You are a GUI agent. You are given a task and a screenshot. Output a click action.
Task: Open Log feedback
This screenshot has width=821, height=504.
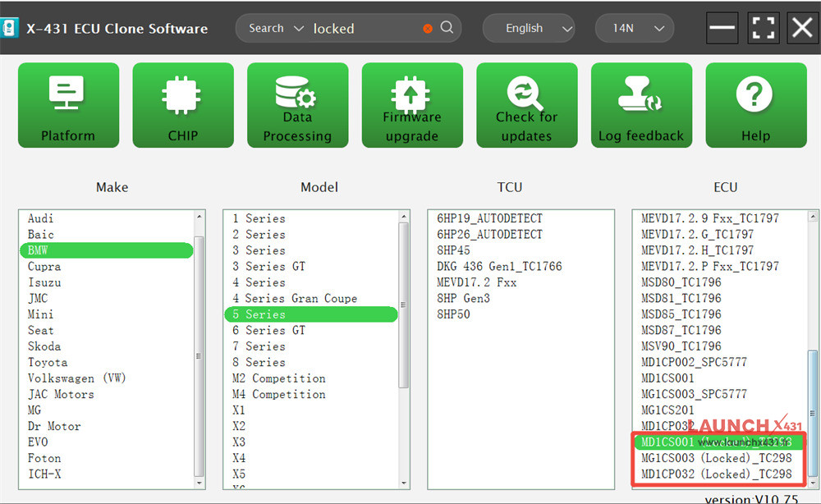(x=641, y=105)
